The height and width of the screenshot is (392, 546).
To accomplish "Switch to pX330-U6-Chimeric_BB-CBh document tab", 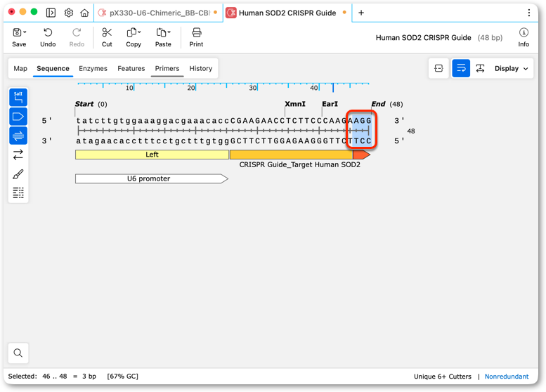I will (x=158, y=13).
